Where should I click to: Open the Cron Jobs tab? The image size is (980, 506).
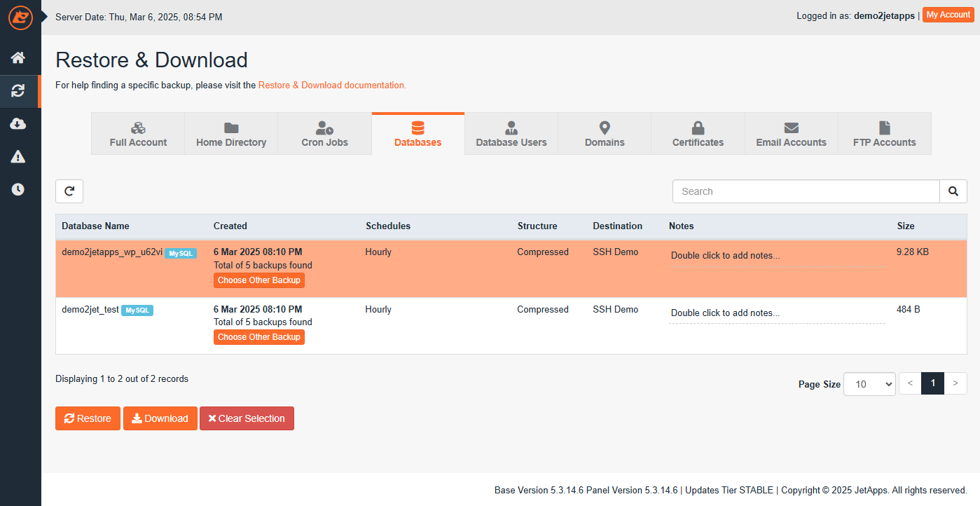point(324,134)
